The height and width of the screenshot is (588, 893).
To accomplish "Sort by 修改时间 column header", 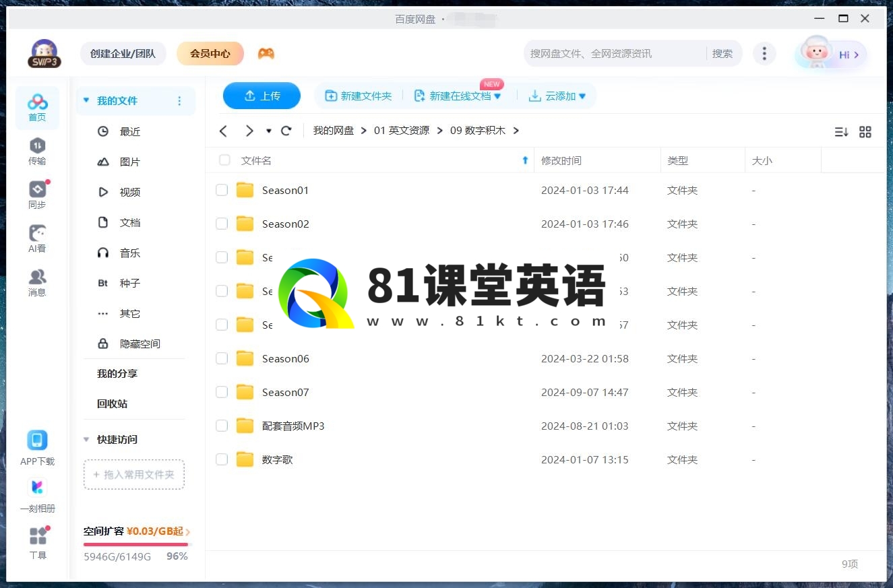I will coord(561,160).
